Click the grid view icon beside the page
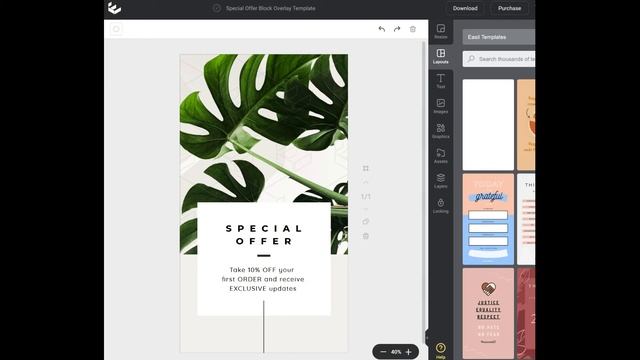This screenshot has width=640, height=360. [x=366, y=168]
